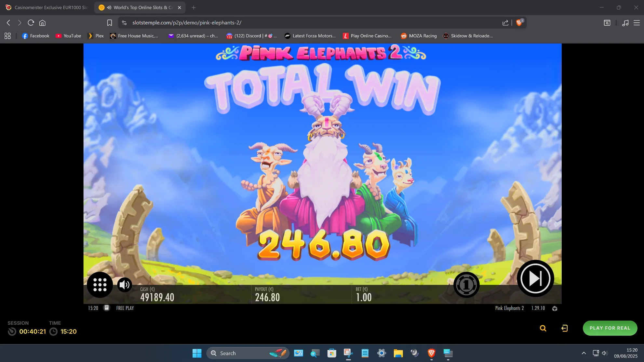This screenshot has height=362, width=644.
Task: Switch to Casinomeister Exclusive tab
Action: (47, 7)
